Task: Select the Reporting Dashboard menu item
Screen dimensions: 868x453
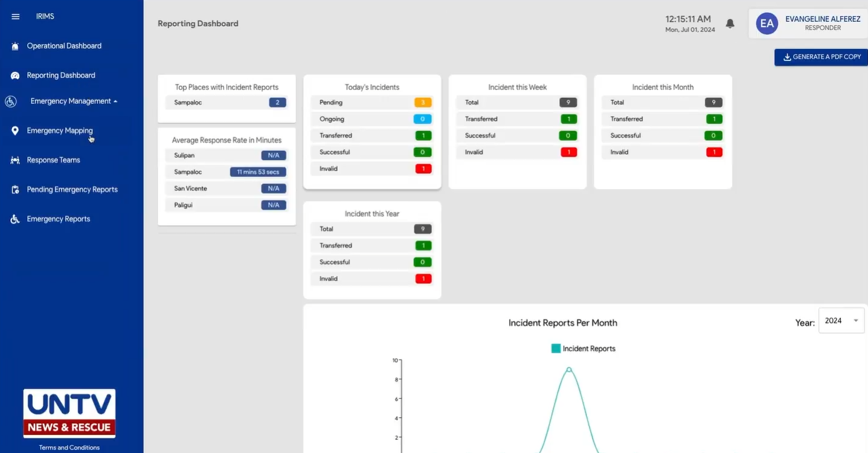Action: [x=61, y=75]
